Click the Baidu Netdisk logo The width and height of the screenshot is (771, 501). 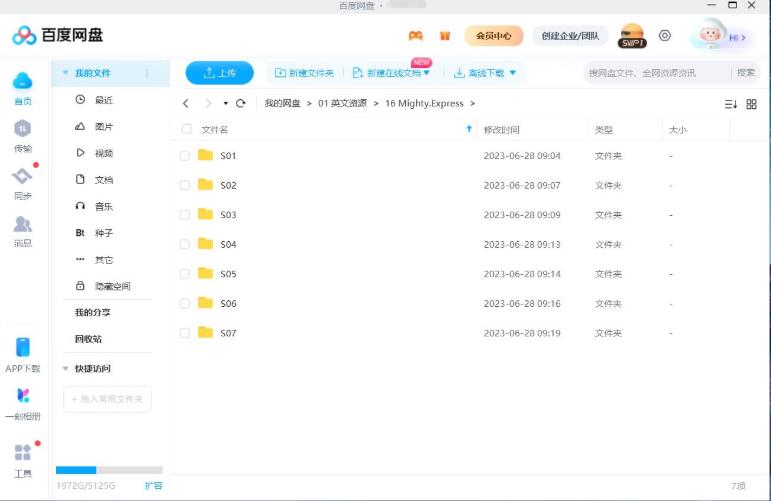(x=58, y=35)
